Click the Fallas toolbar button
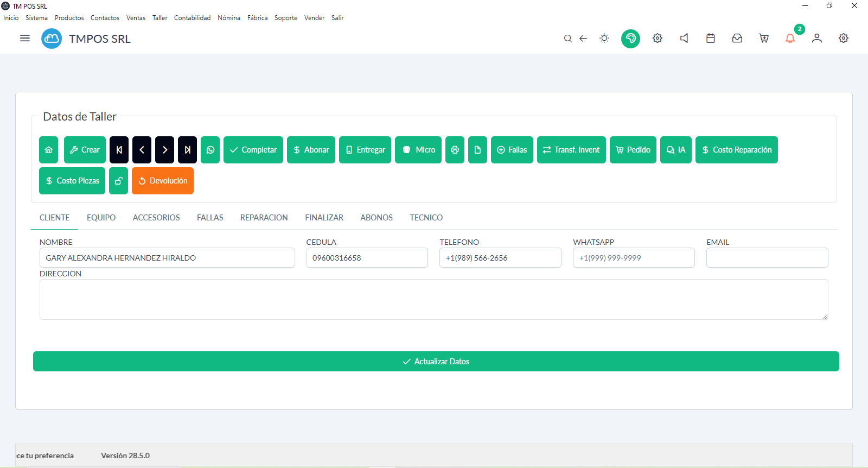Image resolution: width=868 pixels, height=468 pixels. [512, 150]
